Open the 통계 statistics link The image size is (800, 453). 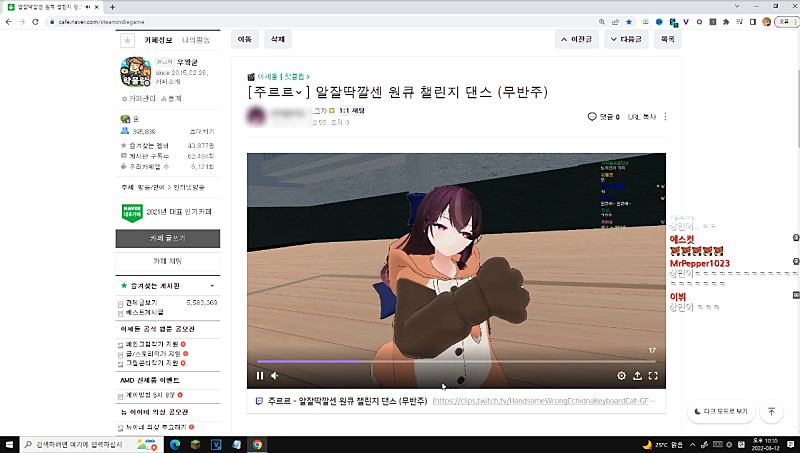click(x=171, y=98)
